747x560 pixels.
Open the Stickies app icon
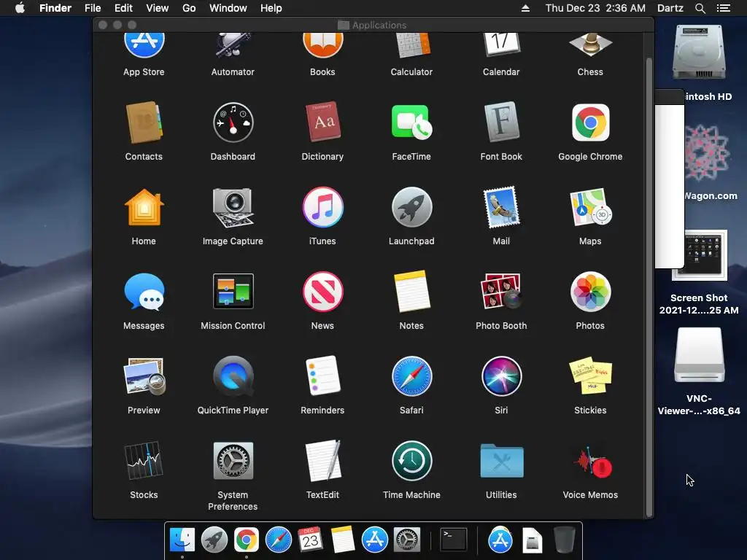[x=590, y=376]
